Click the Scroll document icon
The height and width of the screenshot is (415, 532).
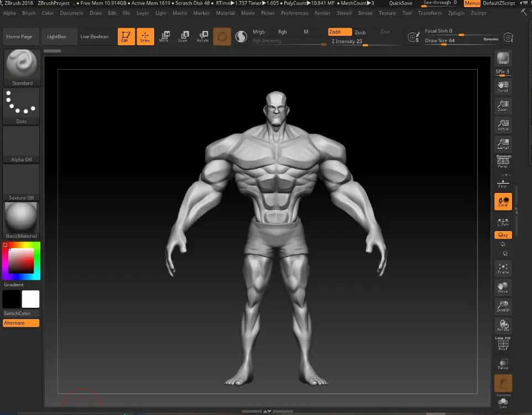503,87
